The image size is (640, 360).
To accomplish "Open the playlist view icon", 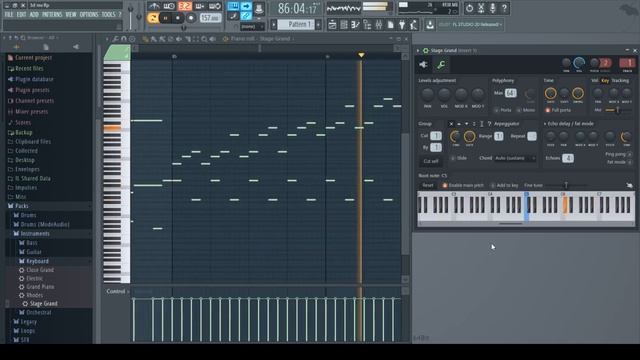I will [332, 25].
